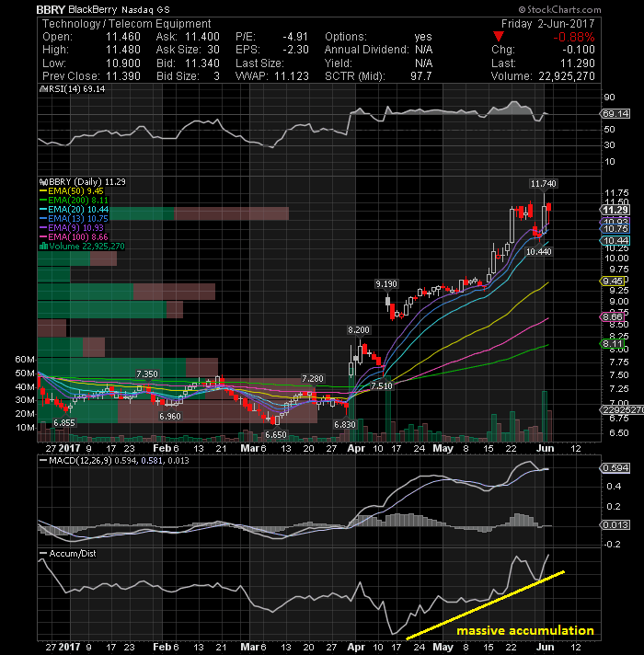The image size is (644, 655).
Task: Click the VWAP value 11.123
Action: 292,76
